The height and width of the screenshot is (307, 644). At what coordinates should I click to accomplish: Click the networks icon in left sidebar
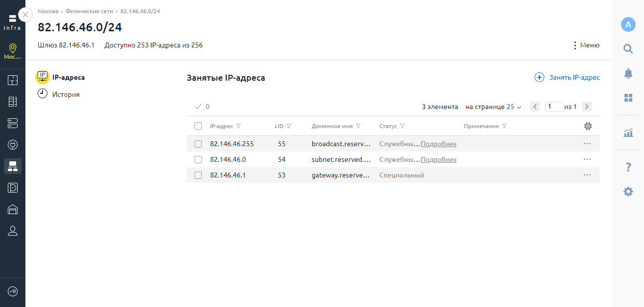click(x=13, y=166)
